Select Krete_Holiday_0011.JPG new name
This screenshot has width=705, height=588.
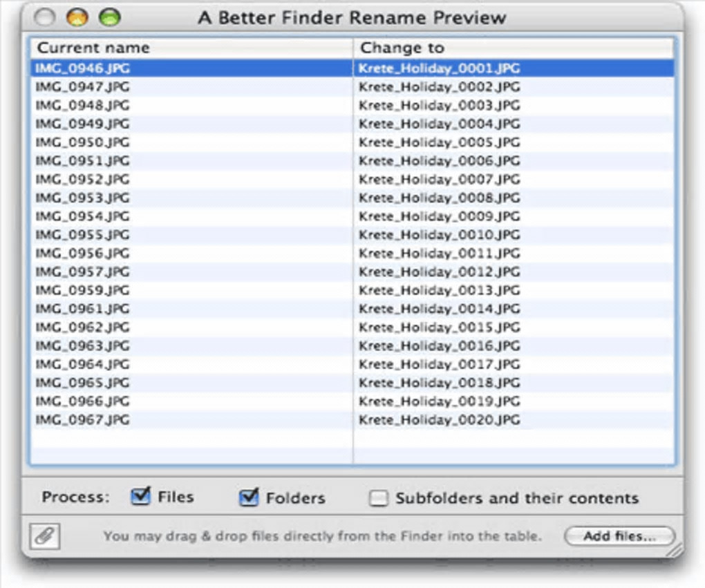(x=440, y=253)
